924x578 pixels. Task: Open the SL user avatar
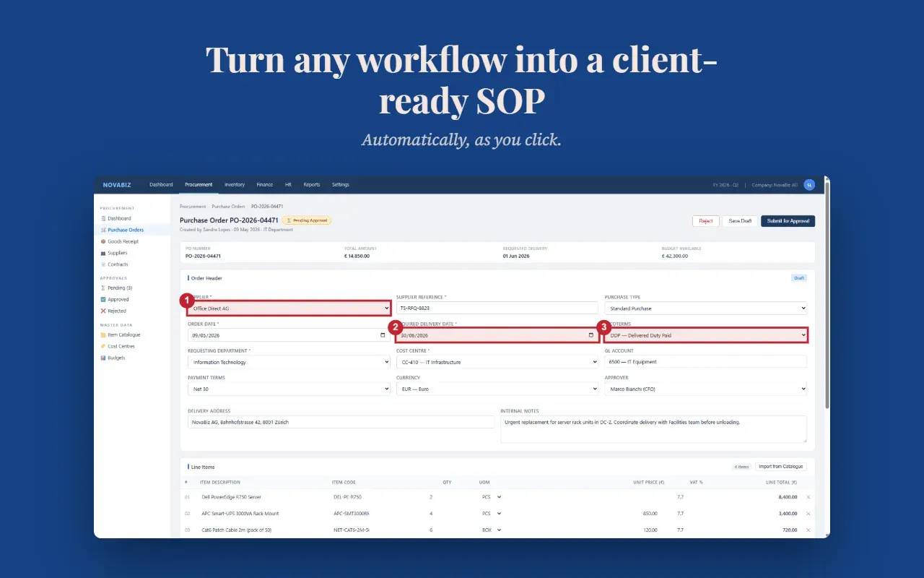tap(809, 184)
